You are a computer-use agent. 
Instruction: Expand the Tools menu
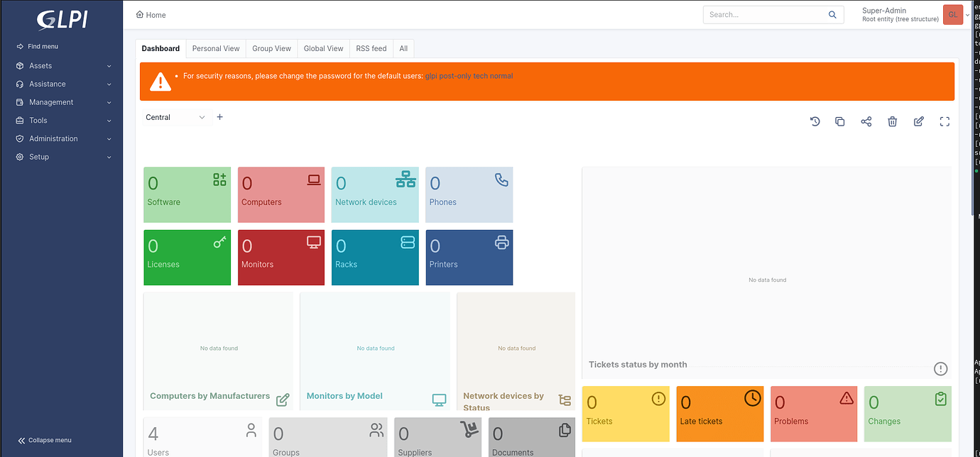point(64,121)
